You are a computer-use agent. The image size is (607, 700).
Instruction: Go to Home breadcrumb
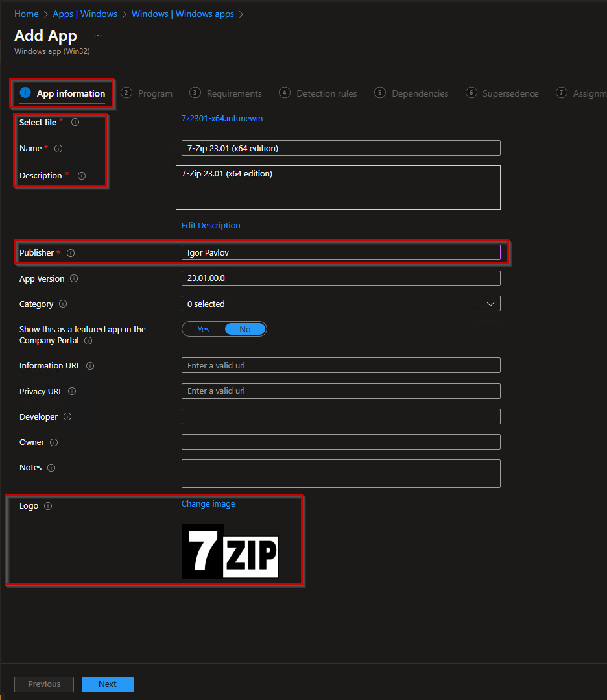tap(27, 14)
